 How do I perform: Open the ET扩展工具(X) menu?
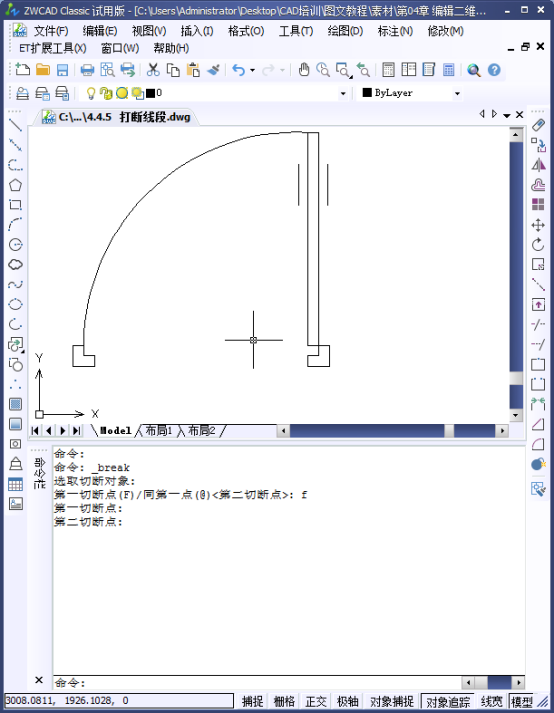[52, 48]
